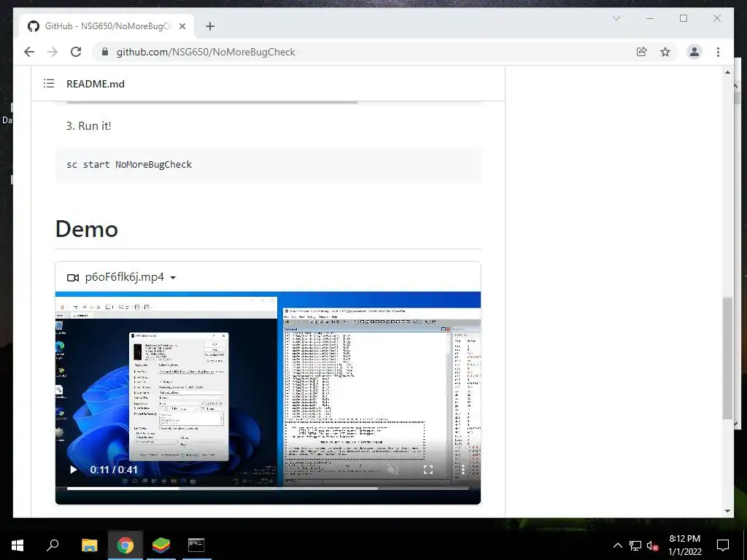Viewport: 747px width, 560px height.
Task: Show hidden system tray icons
Action: click(617, 545)
